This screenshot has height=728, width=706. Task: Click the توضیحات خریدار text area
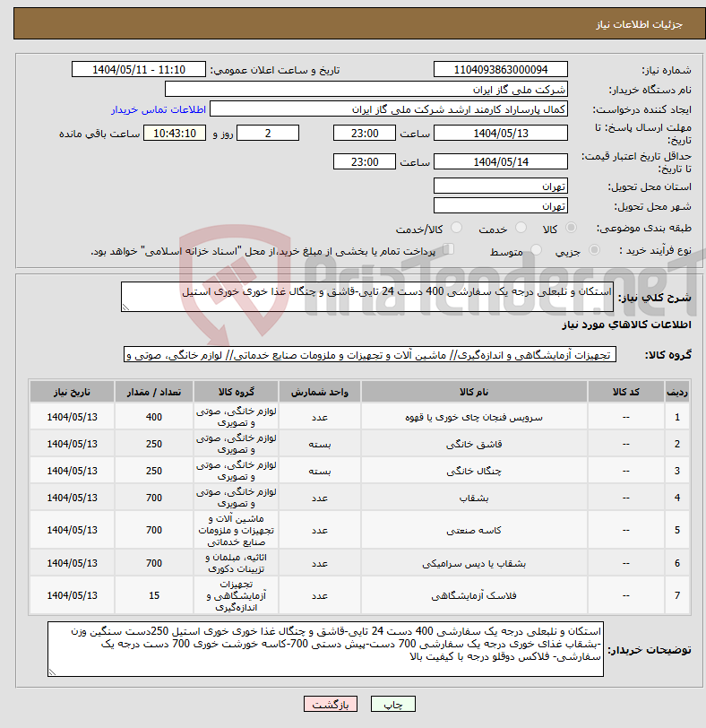coord(325,649)
